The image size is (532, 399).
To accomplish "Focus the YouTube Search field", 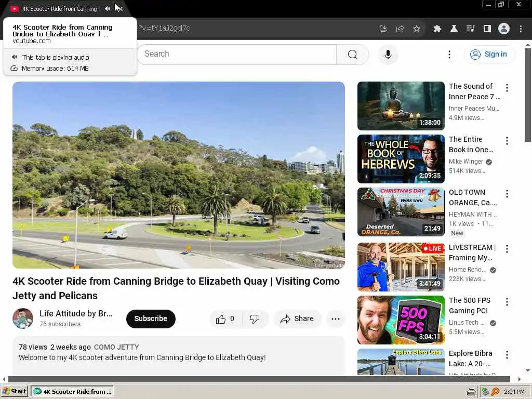I will pyautogui.click(x=237, y=54).
